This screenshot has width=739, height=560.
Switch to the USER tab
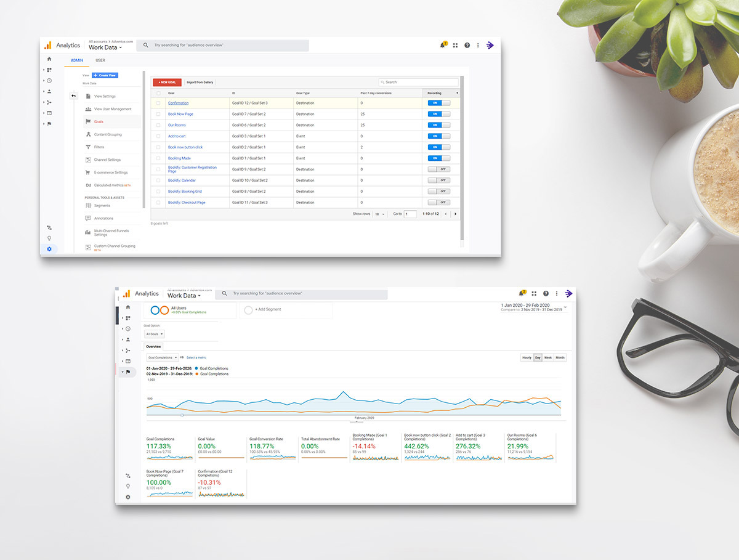99,60
